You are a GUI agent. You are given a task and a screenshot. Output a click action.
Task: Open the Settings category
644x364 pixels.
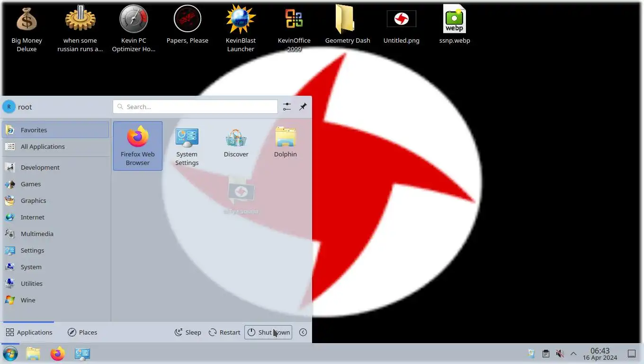[56, 250]
